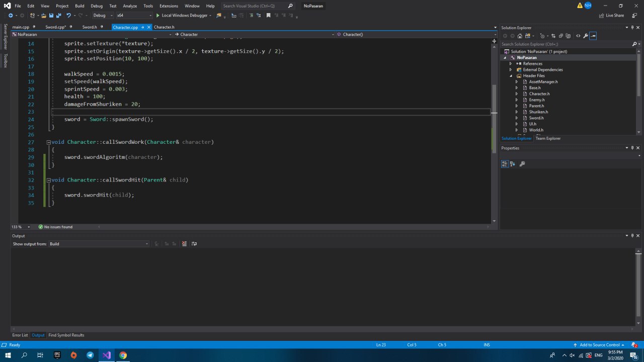This screenshot has width=644, height=362.
Task: Click Collapse All icon in Solution Explorer
Action: (560, 36)
